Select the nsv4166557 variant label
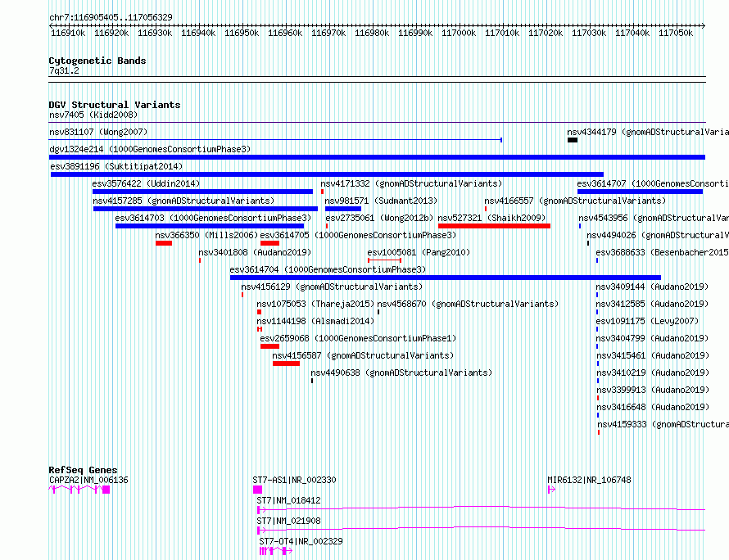 point(575,201)
